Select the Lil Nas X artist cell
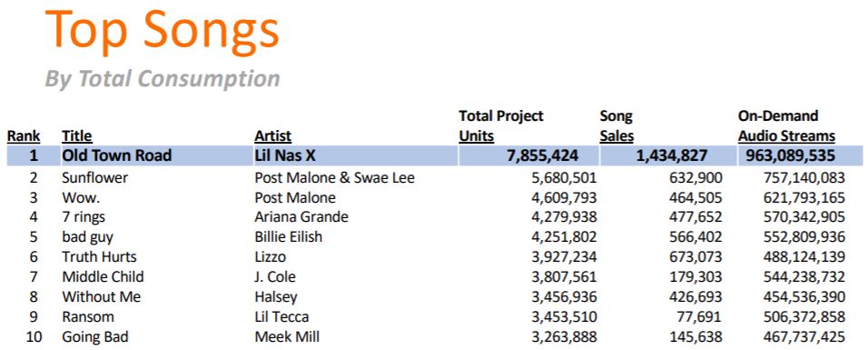The image size is (868, 350). point(285,155)
